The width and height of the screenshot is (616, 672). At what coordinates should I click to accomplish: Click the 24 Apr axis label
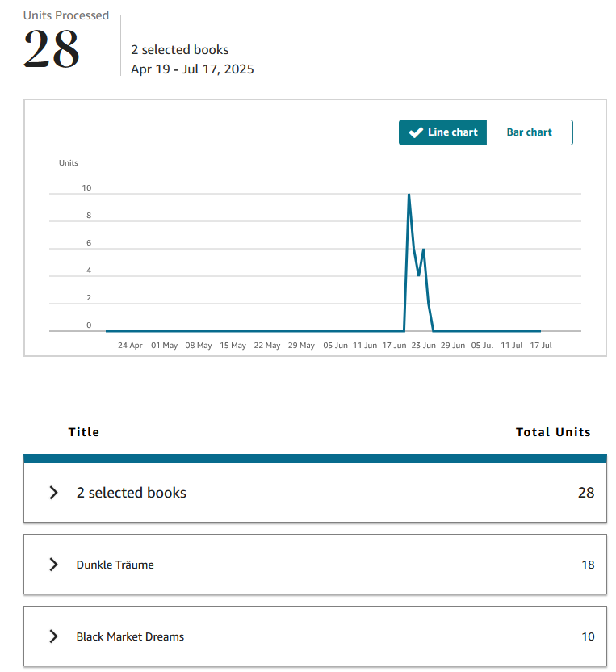coord(130,346)
